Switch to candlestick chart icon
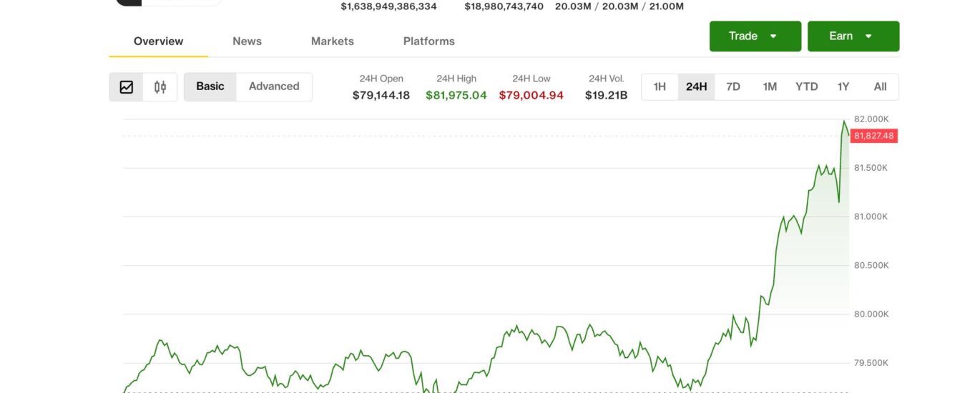Screen dimensions: 980x393 [160, 87]
